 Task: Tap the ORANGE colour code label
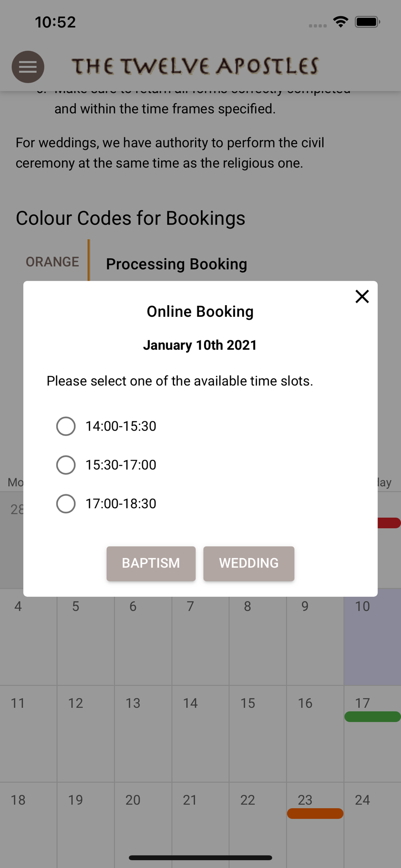(x=52, y=262)
